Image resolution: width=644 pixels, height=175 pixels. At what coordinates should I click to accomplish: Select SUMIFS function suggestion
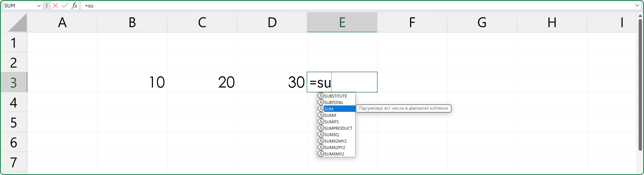coord(331,122)
